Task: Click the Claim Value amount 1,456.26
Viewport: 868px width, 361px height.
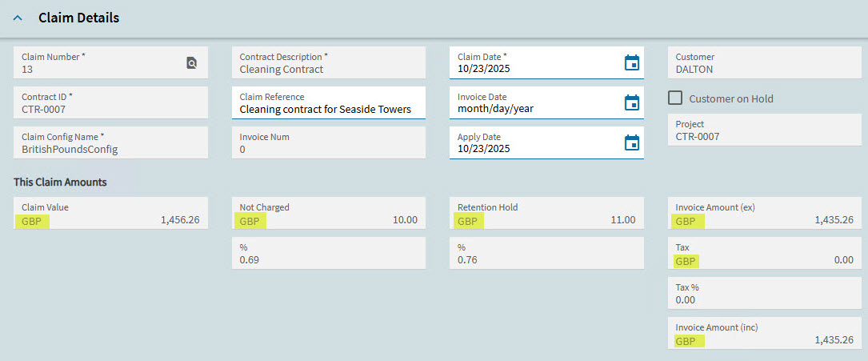Action: pos(180,220)
